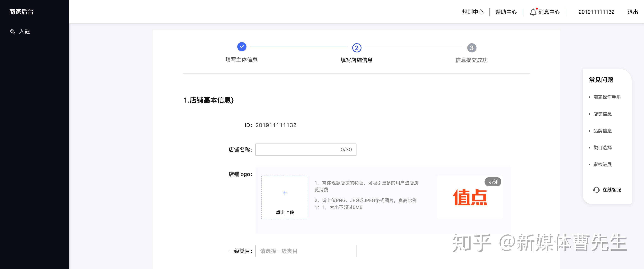Screen dimensions: 644x269
Task: Click the 0/30 character counter
Action: (x=346, y=150)
